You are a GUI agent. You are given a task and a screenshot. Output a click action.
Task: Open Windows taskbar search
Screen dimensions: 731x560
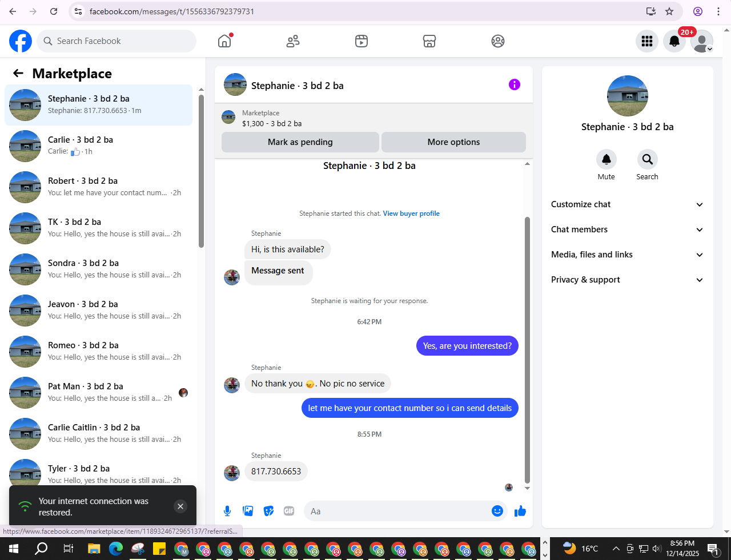(x=41, y=549)
